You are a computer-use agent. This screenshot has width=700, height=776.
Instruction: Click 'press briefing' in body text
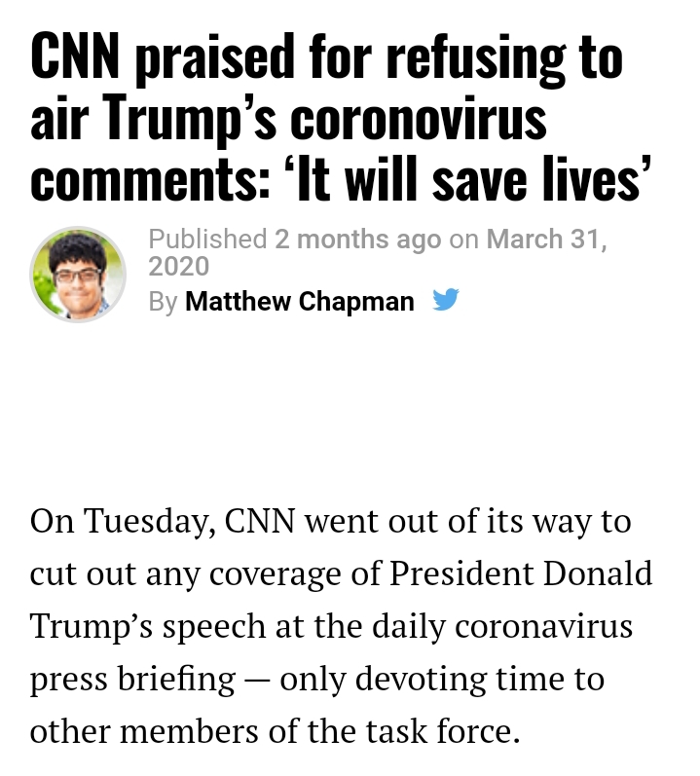click(x=132, y=680)
